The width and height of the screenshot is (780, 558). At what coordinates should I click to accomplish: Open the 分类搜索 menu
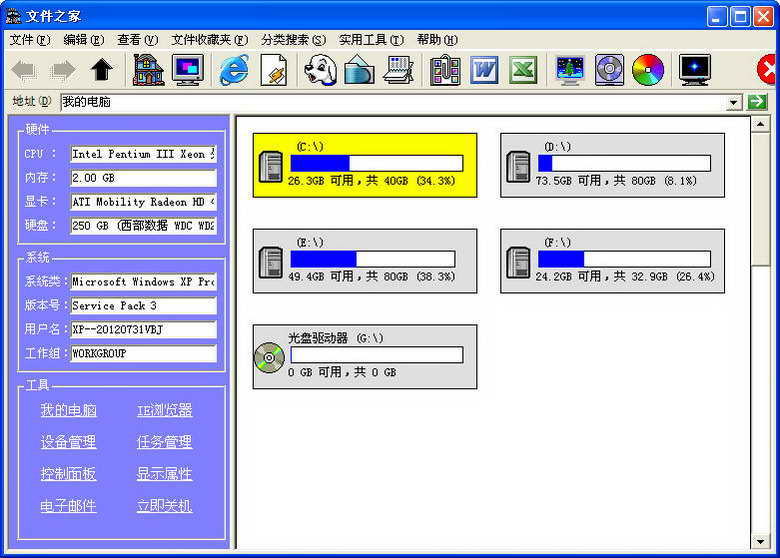(x=293, y=40)
